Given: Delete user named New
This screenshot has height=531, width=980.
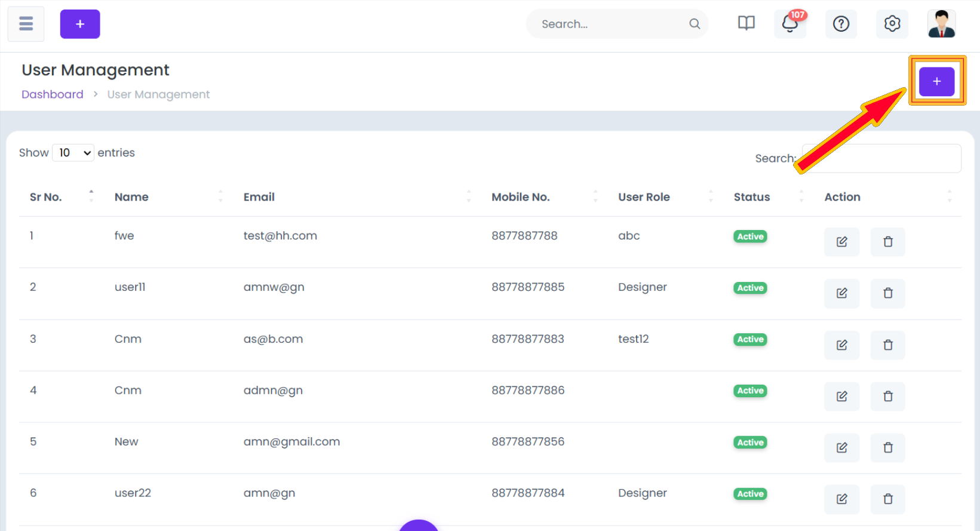Looking at the screenshot, I should point(887,447).
